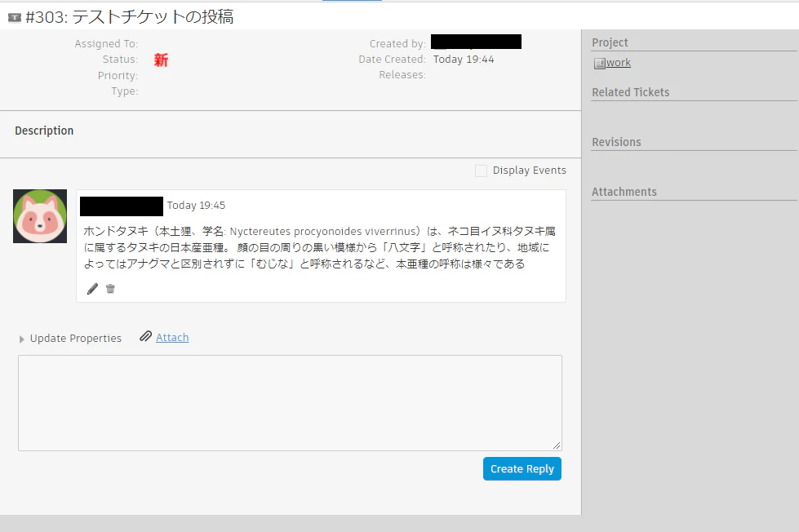Click the paperclip attachment icon
This screenshot has height=532, width=799.
(x=146, y=336)
